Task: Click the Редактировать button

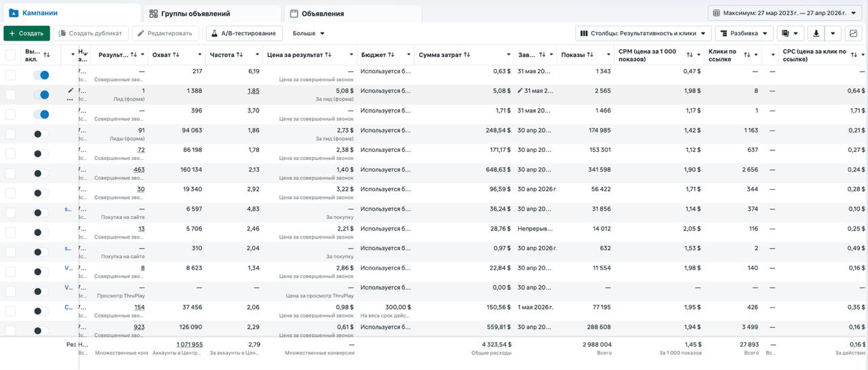Action: (x=165, y=33)
